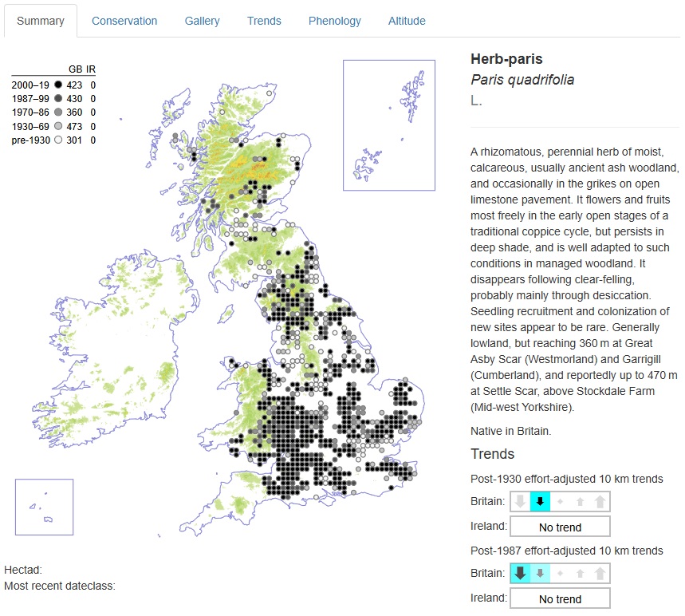Viewport: 685px width, 616px height.
Task: Click the Channel Islands inset map box
Action: [x=44, y=506]
